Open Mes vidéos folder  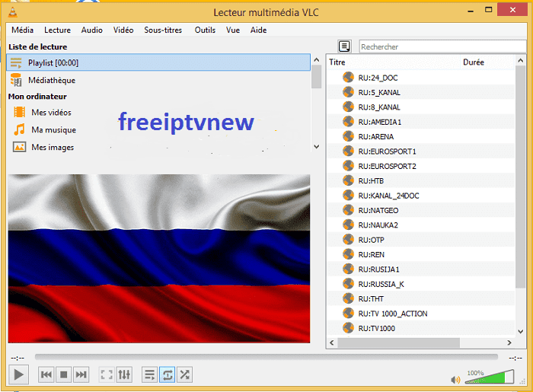(x=51, y=112)
